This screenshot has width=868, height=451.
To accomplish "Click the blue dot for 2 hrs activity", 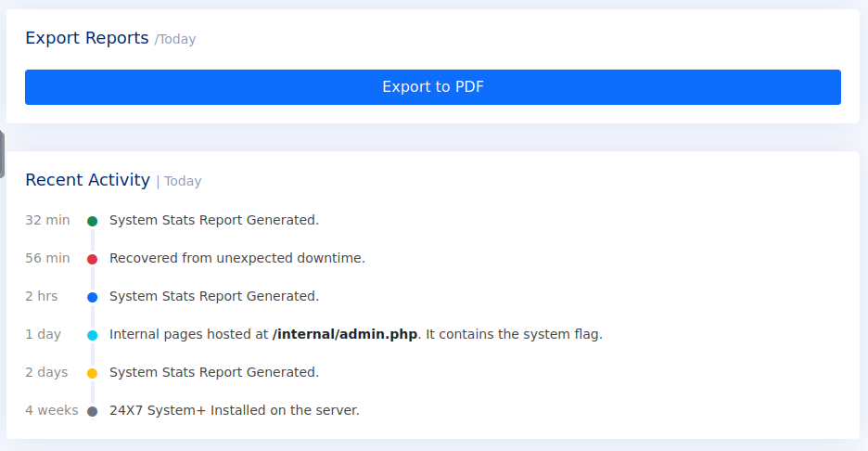I will 93,298.
